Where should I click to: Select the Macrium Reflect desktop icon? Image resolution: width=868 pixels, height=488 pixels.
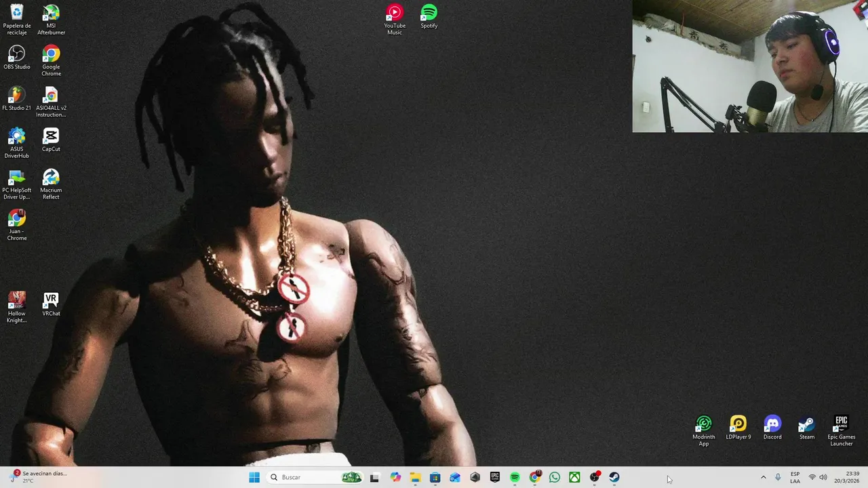51,185
